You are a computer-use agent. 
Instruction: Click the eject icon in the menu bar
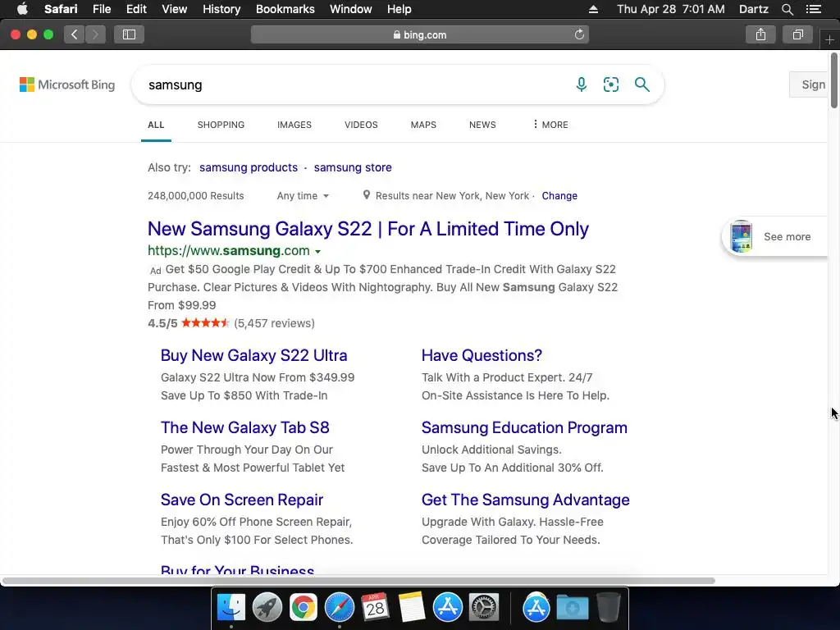point(593,9)
